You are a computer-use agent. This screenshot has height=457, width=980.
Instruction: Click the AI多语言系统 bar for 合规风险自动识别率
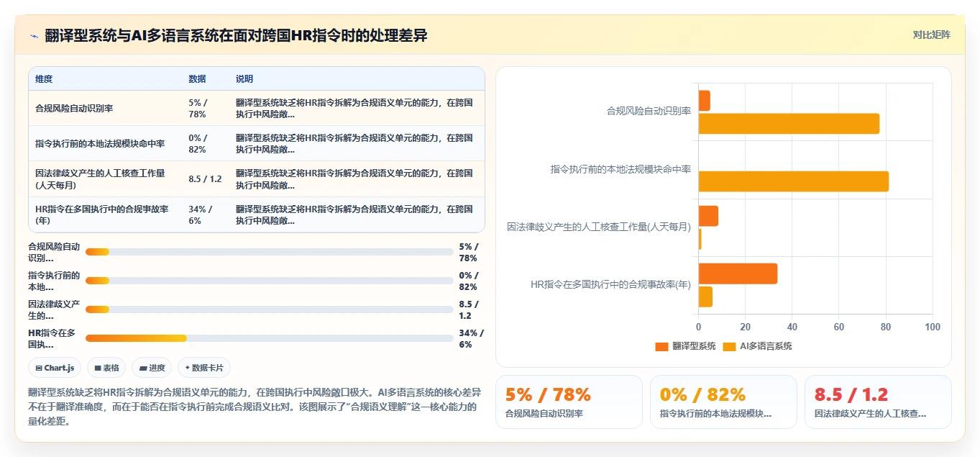(x=789, y=124)
